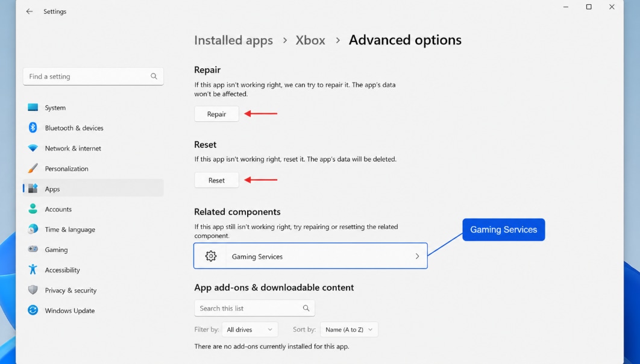The width and height of the screenshot is (640, 364).
Task: Select Accounts in the sidebar
Action: [x=93, y=209]
